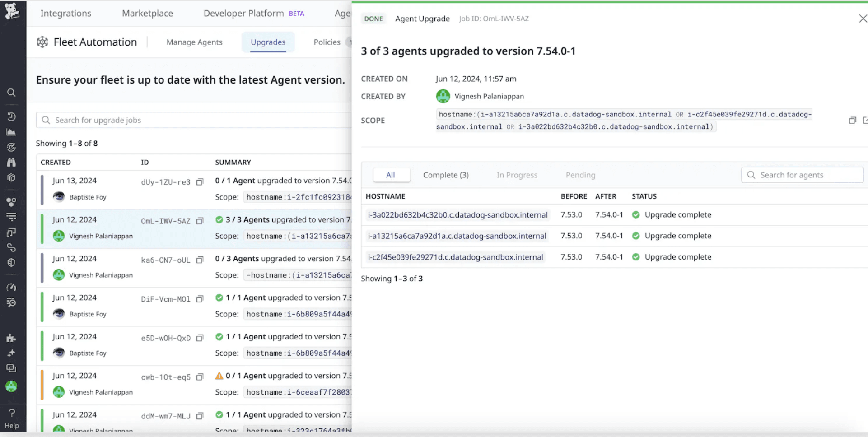Switch to the Manage Agents tab
868x437 pixels.
tap(194, 42)
